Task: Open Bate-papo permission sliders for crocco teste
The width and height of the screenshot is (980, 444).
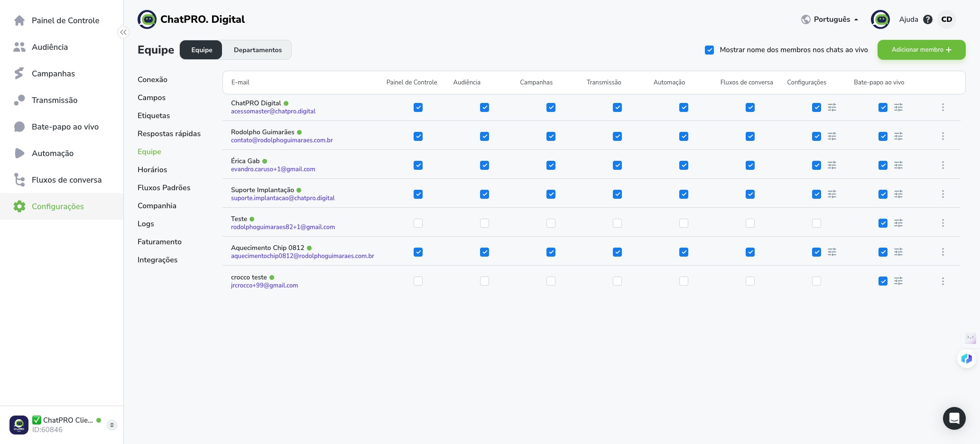Action: (x=898, y=281)
